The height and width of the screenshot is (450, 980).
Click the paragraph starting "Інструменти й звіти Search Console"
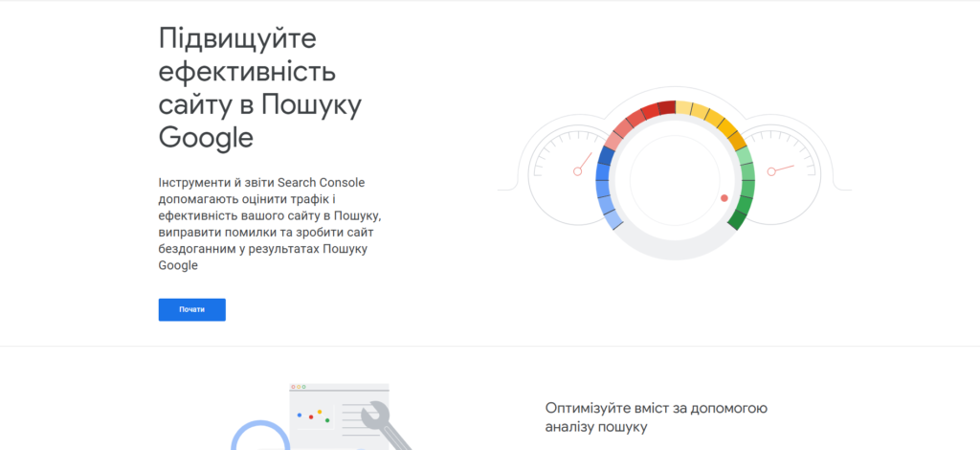click(270, 224)
